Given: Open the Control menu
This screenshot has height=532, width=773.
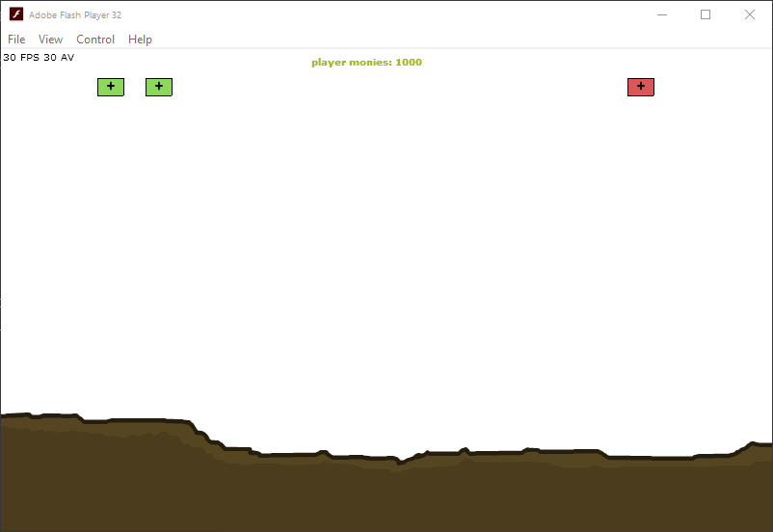Looking at the screenshot, I should 95,40.
